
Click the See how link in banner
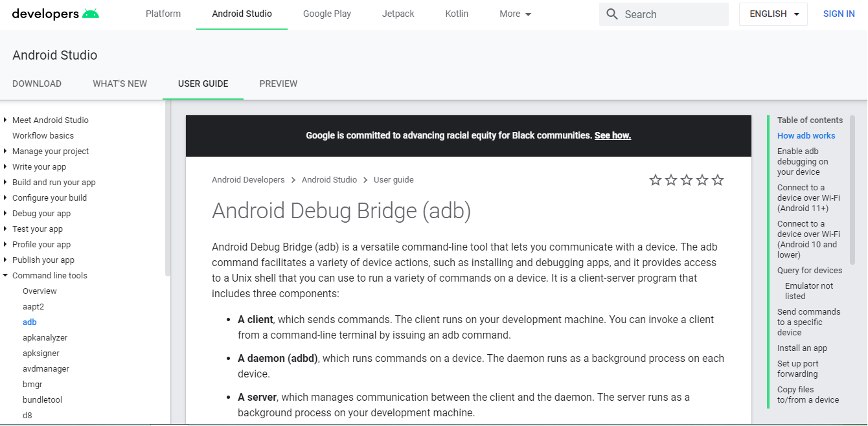click(x=613, y=135)
